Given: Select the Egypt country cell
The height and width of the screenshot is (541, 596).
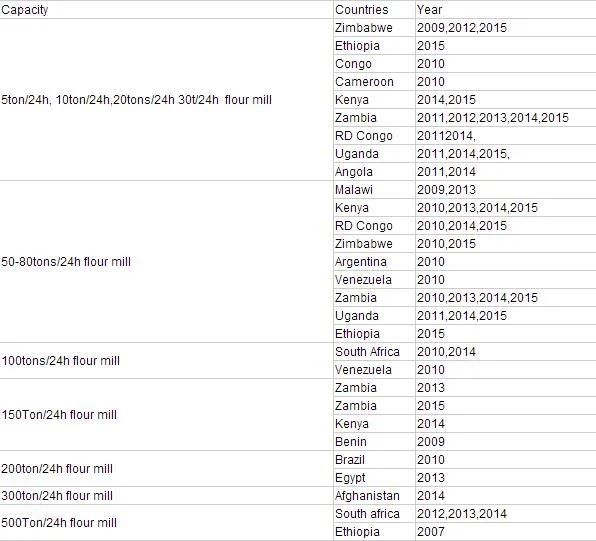Looking at the screenshot, I should (x=374, y=478).
